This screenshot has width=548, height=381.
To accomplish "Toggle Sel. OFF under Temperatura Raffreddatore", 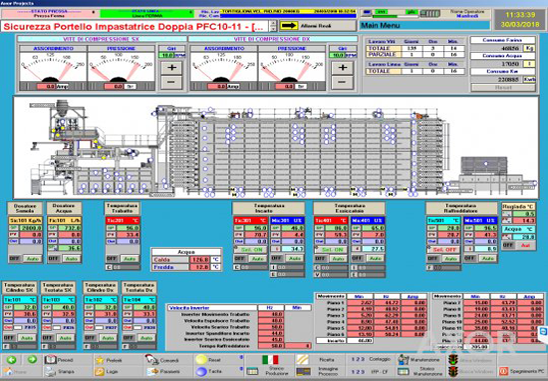I will click(x=443, y=250).
